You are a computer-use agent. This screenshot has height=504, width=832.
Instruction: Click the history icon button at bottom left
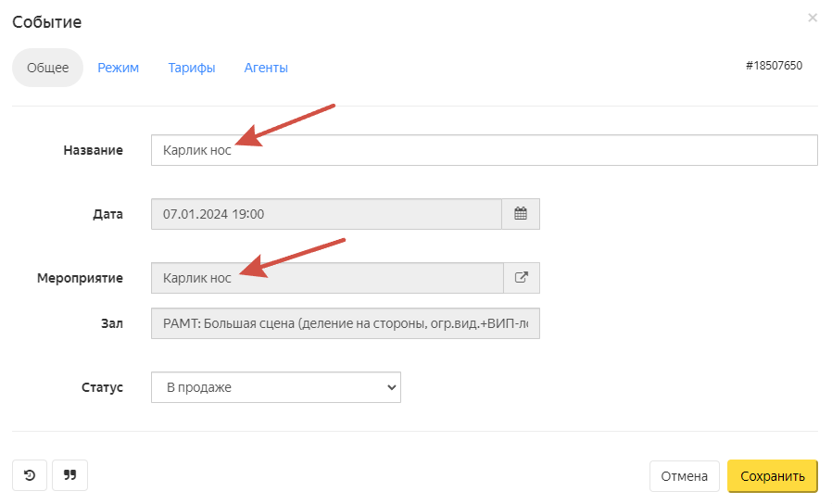pos(30,475)
